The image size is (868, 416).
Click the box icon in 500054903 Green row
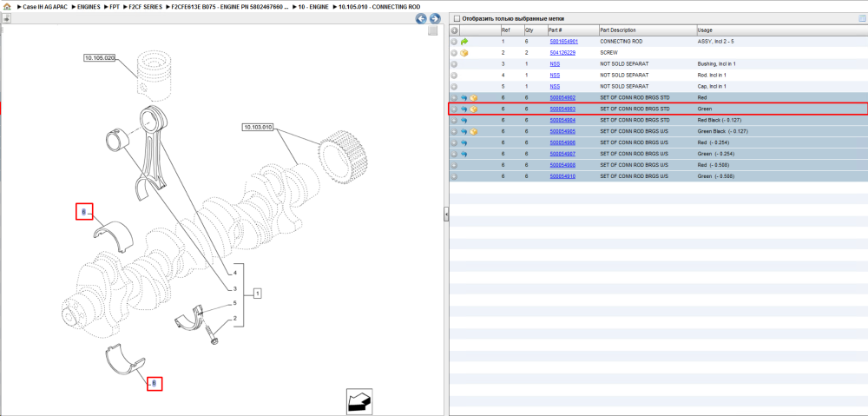(474, 109)
